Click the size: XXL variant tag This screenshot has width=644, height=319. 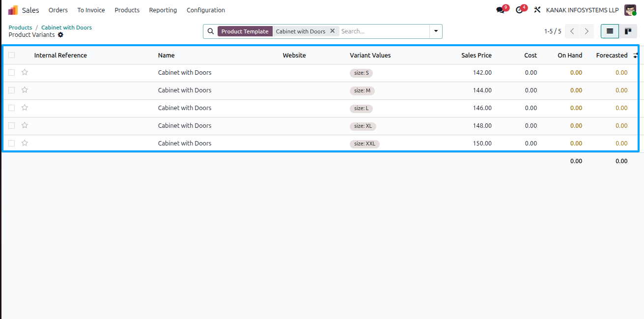364,144
